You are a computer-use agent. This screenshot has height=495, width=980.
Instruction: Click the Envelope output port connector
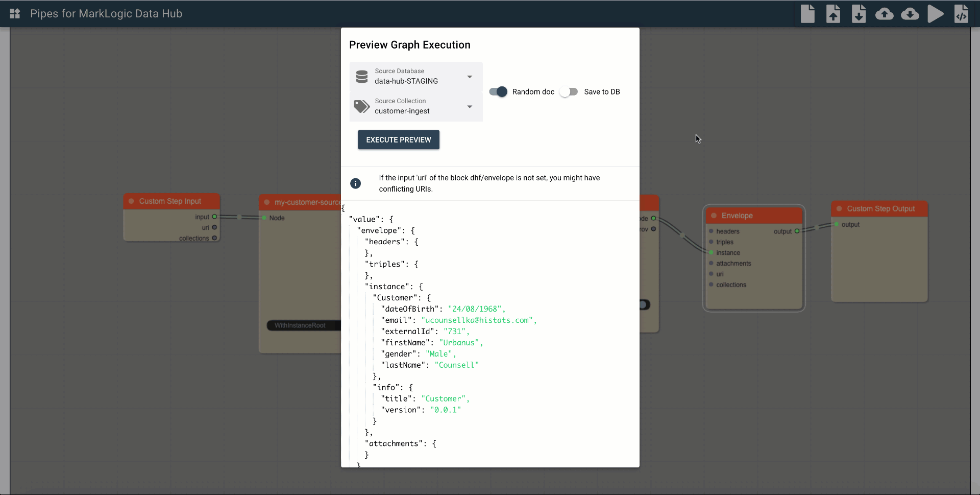pos(797,231)
